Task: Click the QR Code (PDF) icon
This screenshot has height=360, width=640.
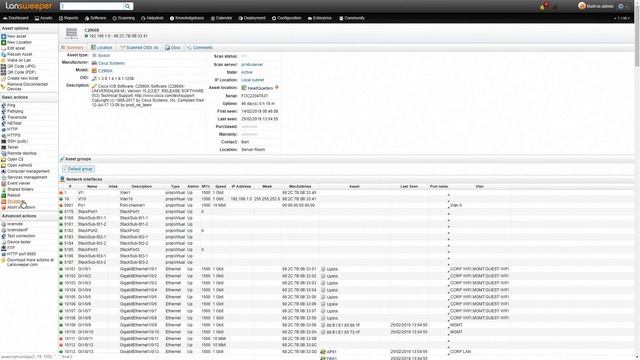Action: coord(3,72)
